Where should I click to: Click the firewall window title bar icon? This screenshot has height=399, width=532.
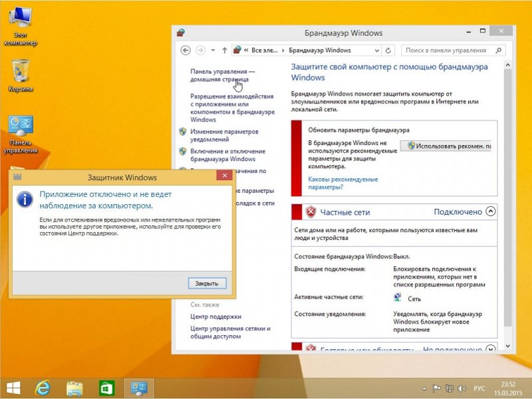(181, 33)
